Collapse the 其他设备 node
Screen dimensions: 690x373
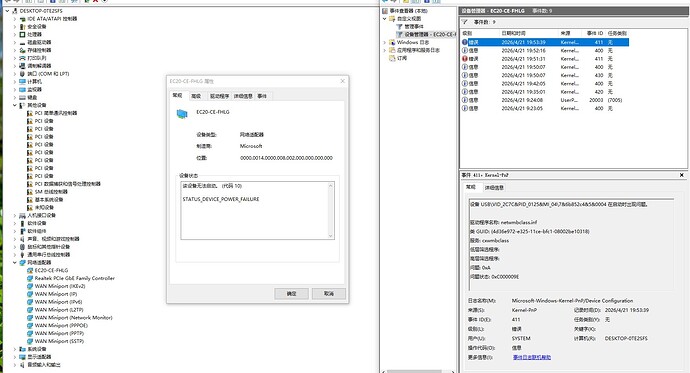[15, 105]
